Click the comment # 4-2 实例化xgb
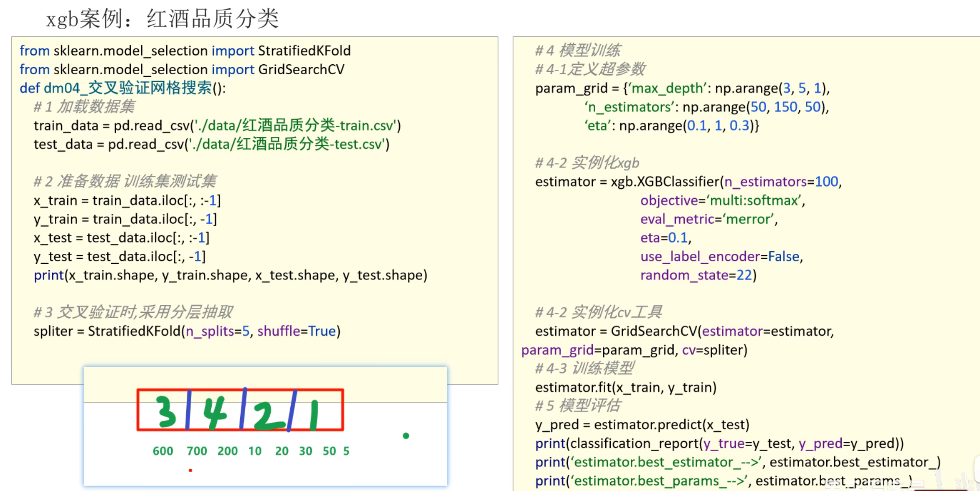Image resolution: width=980 pixels, height=491 pixels. click(x=587, y=163)
